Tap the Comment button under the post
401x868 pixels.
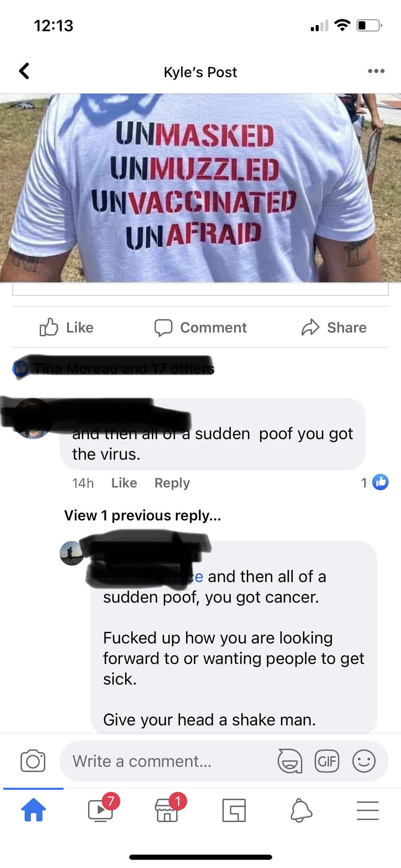[x=200, y=327]
